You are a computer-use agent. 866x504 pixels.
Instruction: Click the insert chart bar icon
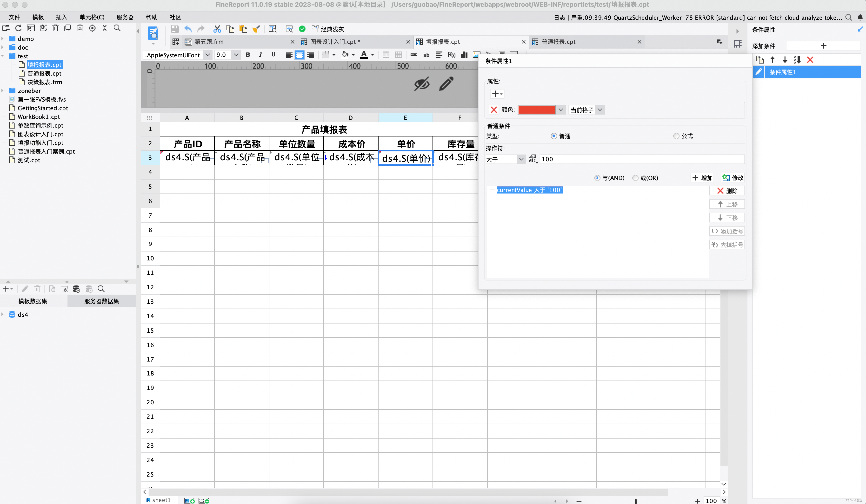click(464, 55)
